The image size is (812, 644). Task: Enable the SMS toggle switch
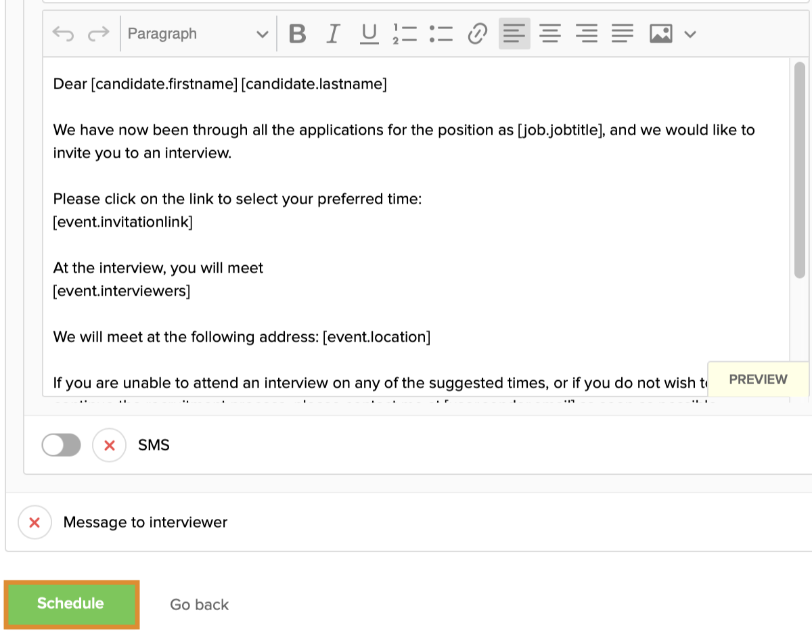pos(61,445)
